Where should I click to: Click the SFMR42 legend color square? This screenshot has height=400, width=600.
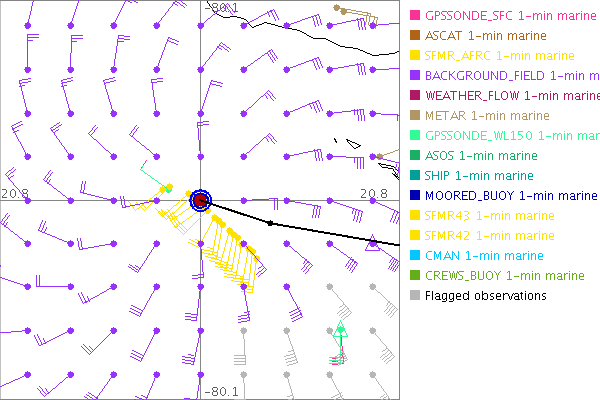[415, 236]
